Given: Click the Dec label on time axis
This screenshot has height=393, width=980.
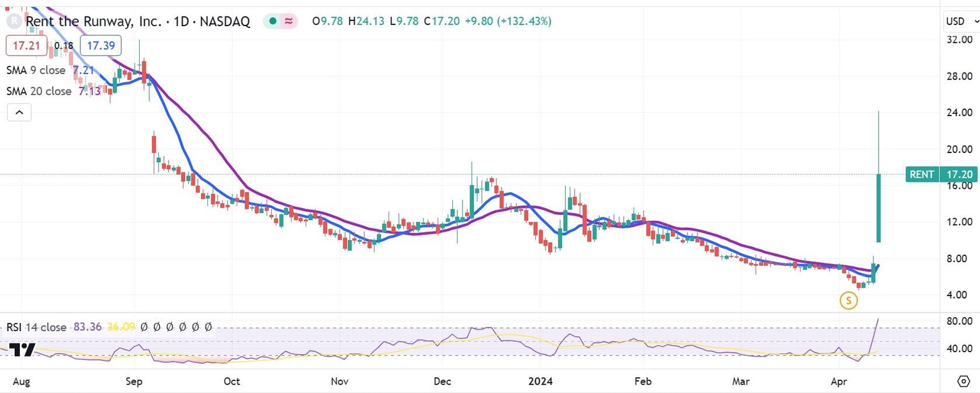Looking at the screenshot, I should [442, 382].
